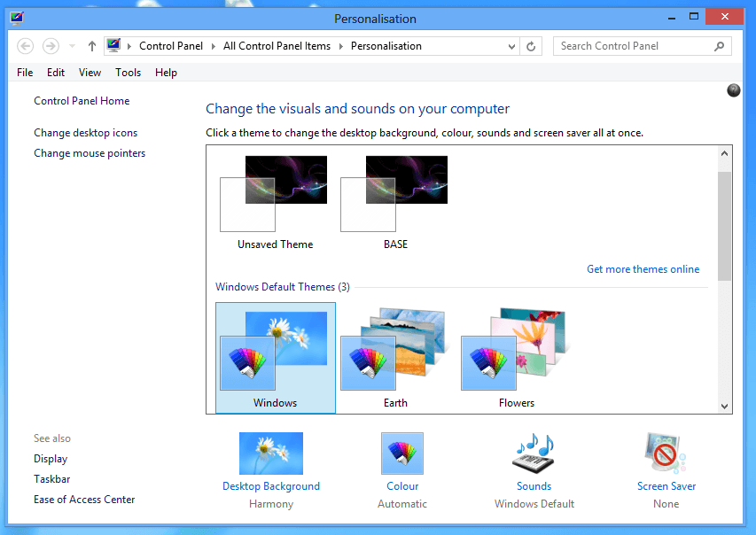The width and height of the screenshot is (756, 535).
Task: Go to Control Panel Home
Action: pos(82,101)
